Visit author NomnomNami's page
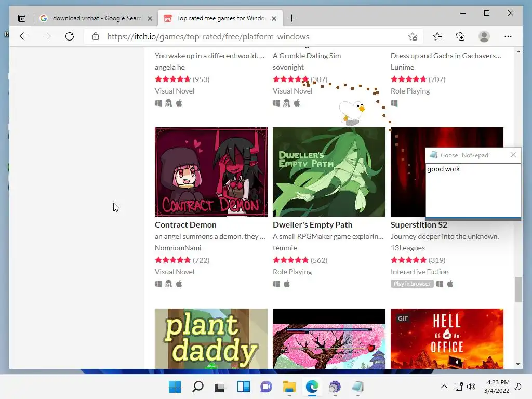This screenshot has width=532, height=399. point(178,248)
